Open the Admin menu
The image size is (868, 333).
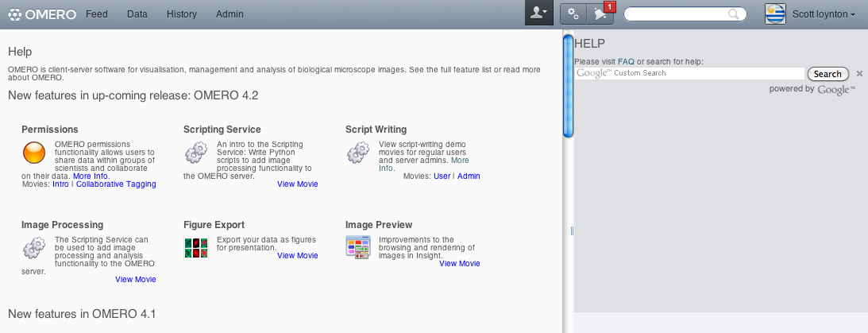click(x=230, y=14)
